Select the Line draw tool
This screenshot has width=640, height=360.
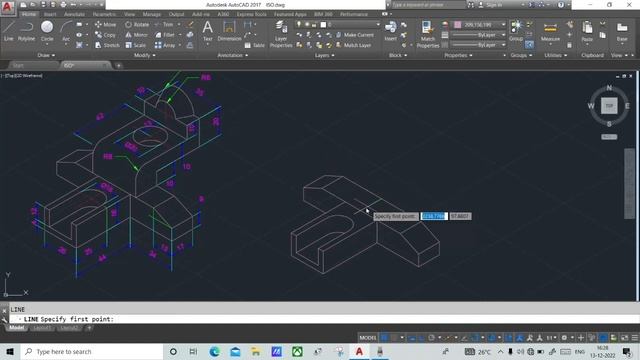click(9, 31)
